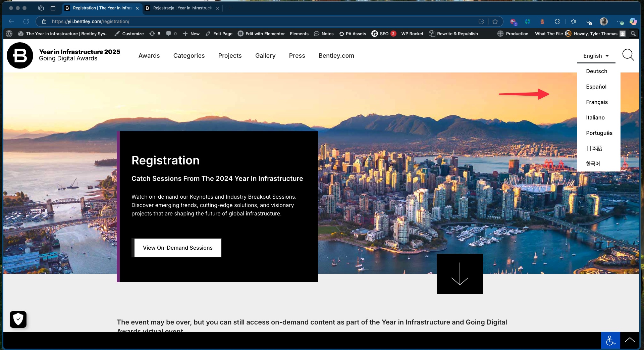Open the accessibility wheelchair widget

[610, 340]
